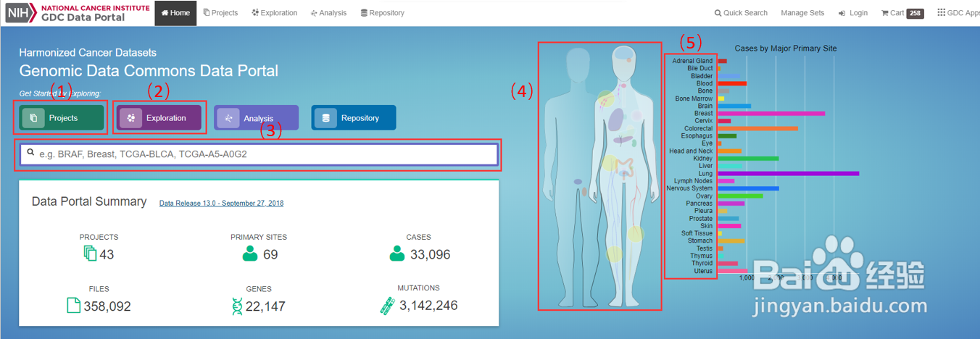Viewport: 980px width, 339px height.
Task: Select the Lymph Nodes label
Action: coord(693,181)
